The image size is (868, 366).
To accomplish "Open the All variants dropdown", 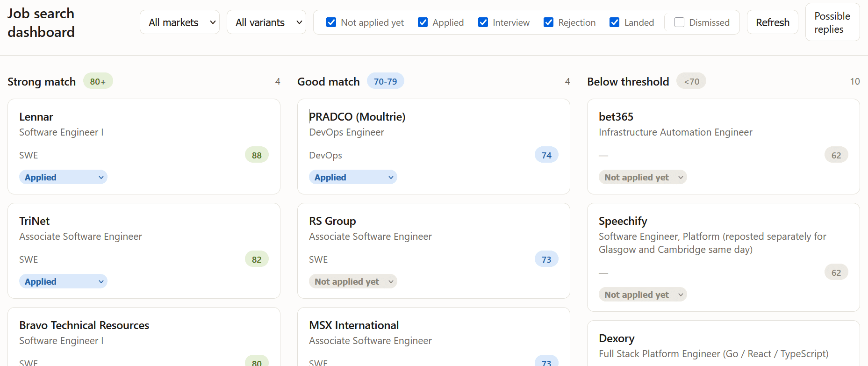I will [x=266, y=22].
